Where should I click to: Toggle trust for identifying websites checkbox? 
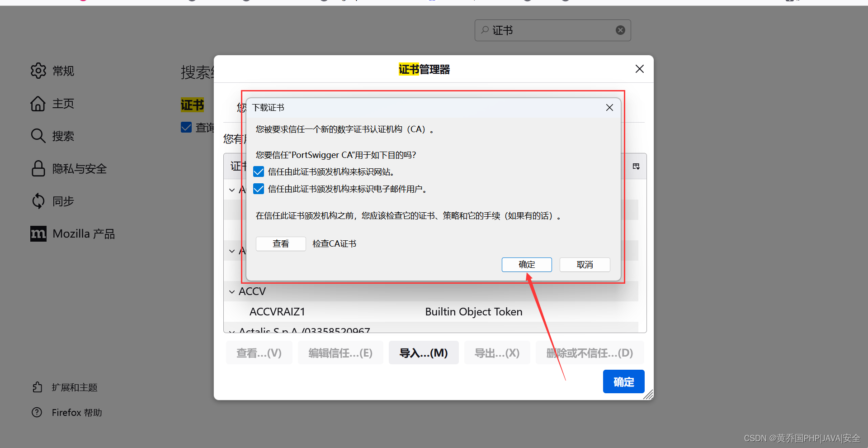[259, 172]
